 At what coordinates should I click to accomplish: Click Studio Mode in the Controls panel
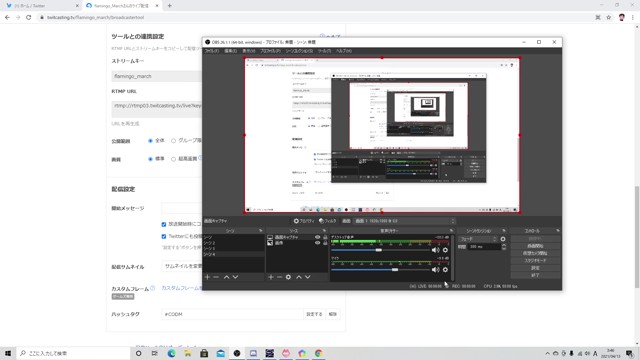535,261
